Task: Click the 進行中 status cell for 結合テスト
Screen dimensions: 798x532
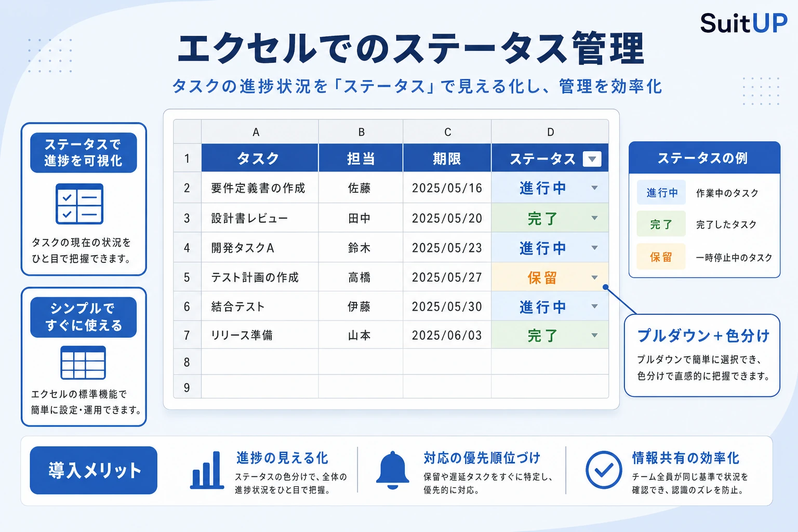Action: (x=550, y=307)
